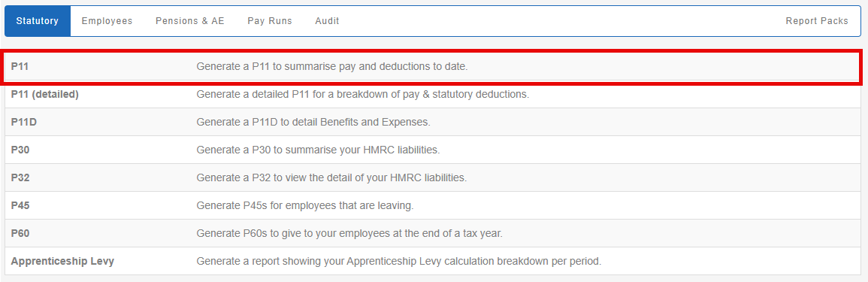
Task: Click description mentioning Benefits and Expenses
Action: coord(313,123)
